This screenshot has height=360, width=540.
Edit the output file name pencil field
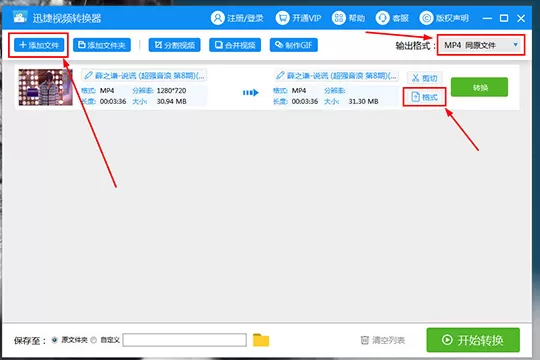point(336,75)
